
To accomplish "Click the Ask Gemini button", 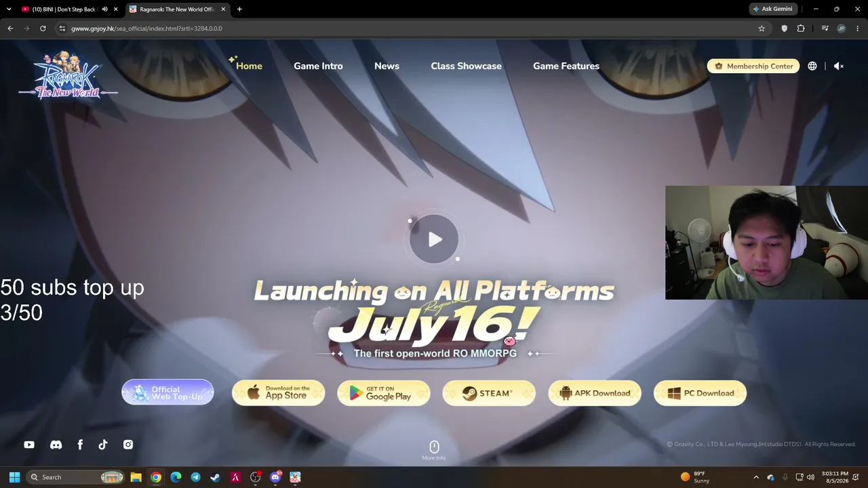I will (x=772, y=9).
